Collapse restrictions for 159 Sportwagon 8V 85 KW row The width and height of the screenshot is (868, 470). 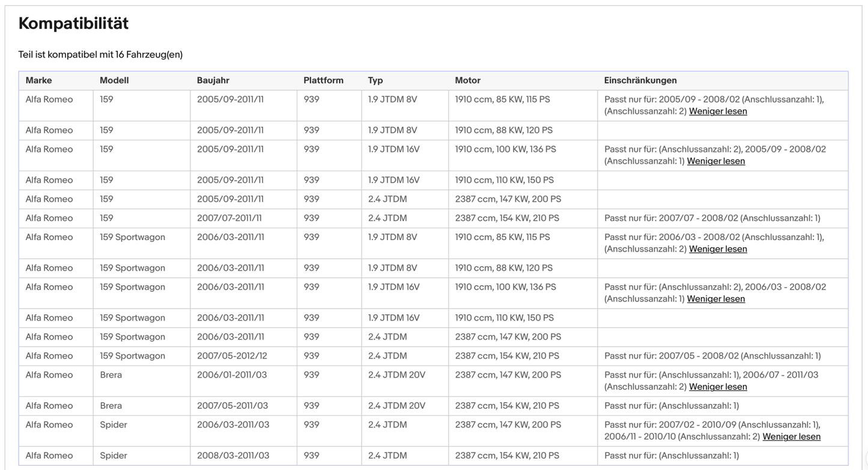click(718, 249)
